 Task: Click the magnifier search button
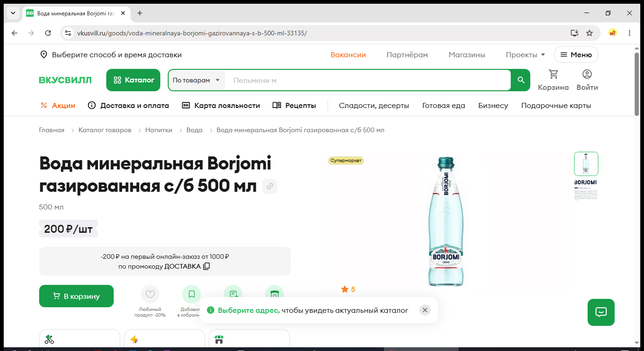(x=521, y=80)
